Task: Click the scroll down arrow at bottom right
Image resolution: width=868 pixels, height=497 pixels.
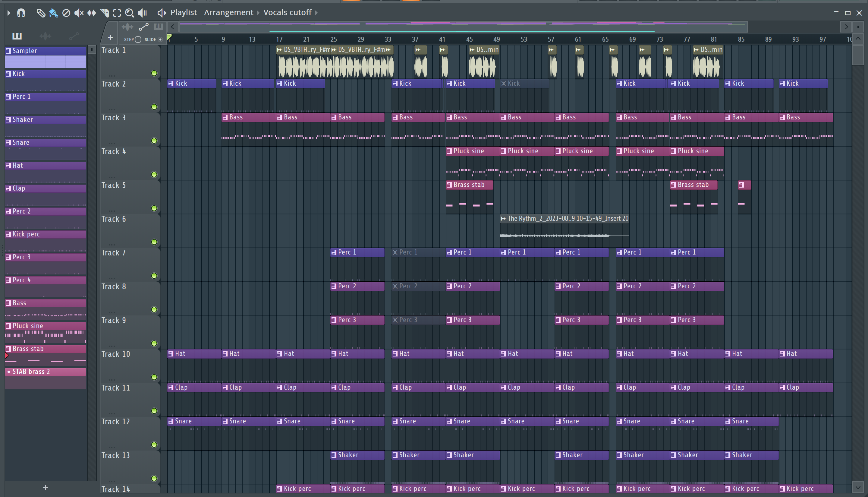Action: point(858,487)
